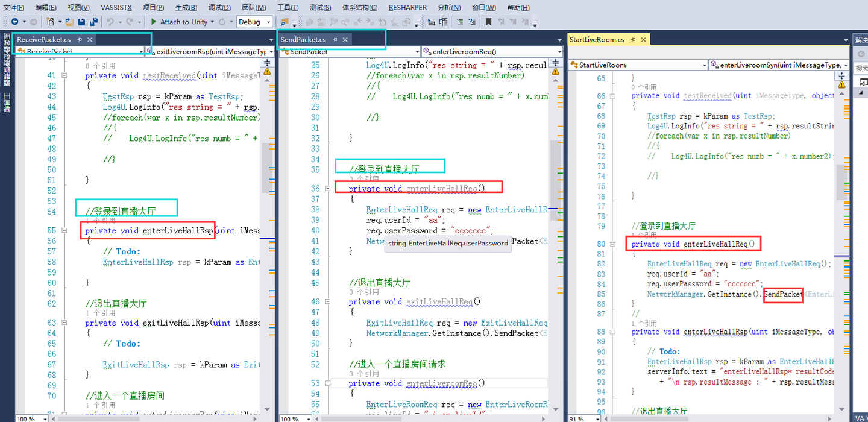This screenshot has height=422, width=868.
Task: Click the Redo arrow icon
Action: (x=130, y=22)
